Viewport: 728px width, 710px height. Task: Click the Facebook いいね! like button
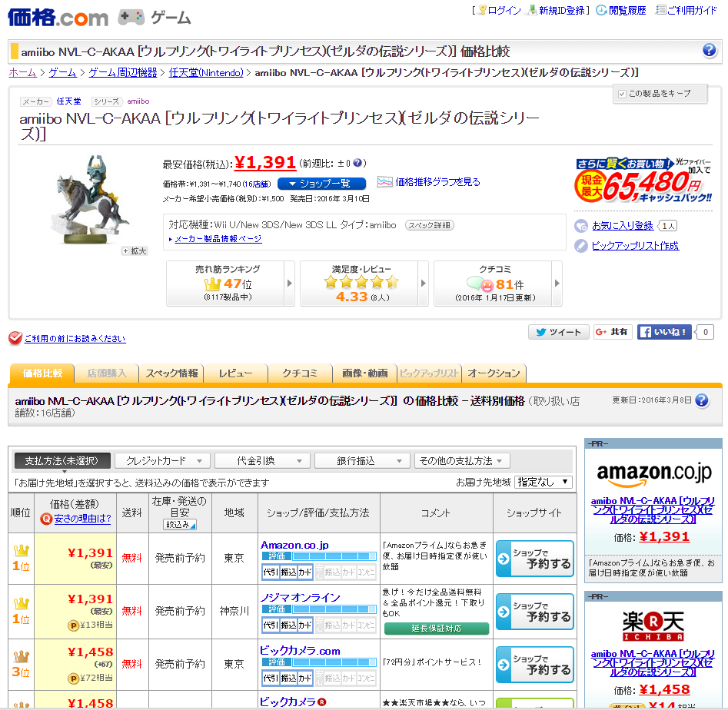point(665,332)
